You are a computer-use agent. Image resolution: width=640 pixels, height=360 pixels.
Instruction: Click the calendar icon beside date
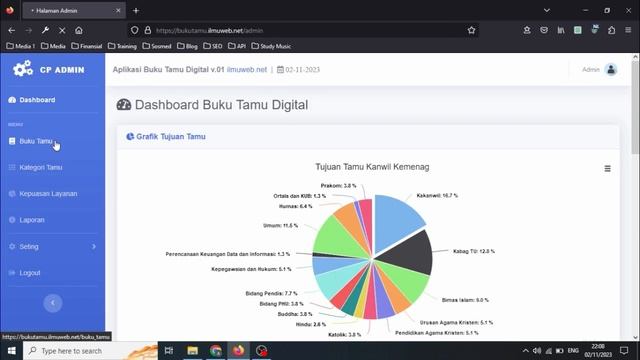pyautogui.click(x=280, y=69)
